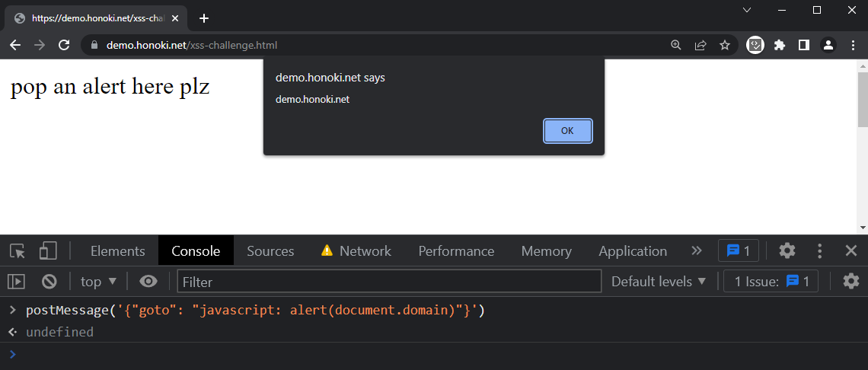Image resolution: width=868 pixels, height=370 pixels.
Task: Click the 'pop an alert here plz' text
Action: coord(110,86)
